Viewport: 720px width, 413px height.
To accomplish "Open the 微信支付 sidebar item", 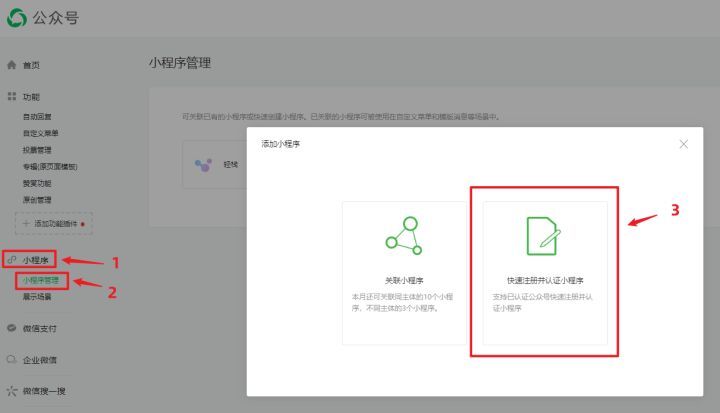I will tap(39, 328).
